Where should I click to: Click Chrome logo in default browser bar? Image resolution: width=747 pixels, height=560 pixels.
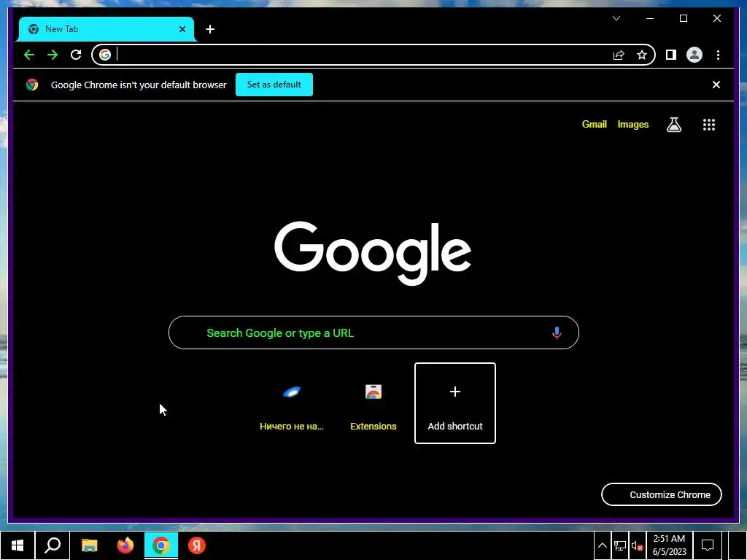[x=32, y=85]
